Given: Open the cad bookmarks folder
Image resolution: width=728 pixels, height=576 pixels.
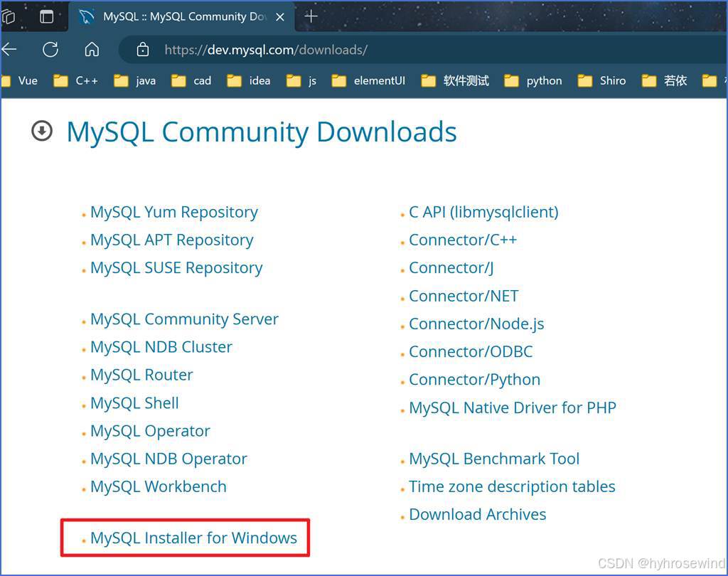Looking at the screenshot, I should pyautogui.click(x=191, y=81).
